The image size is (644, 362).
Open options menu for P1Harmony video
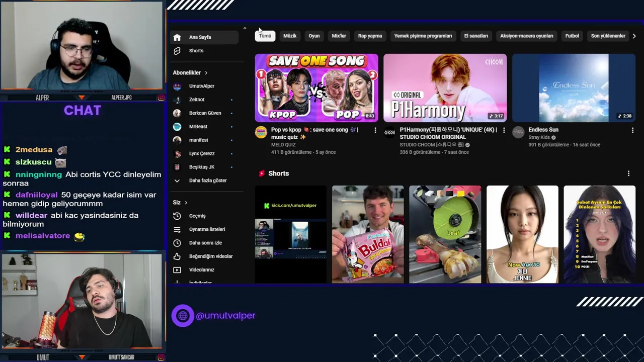click(x=504, y=130)
